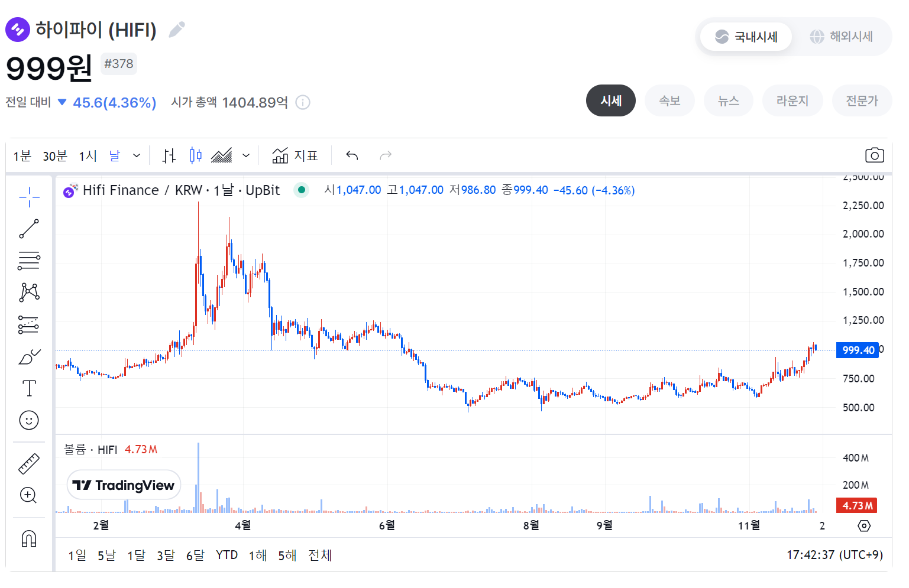
Task: Click the 11월 time axis label
Action: pos(749,525)
